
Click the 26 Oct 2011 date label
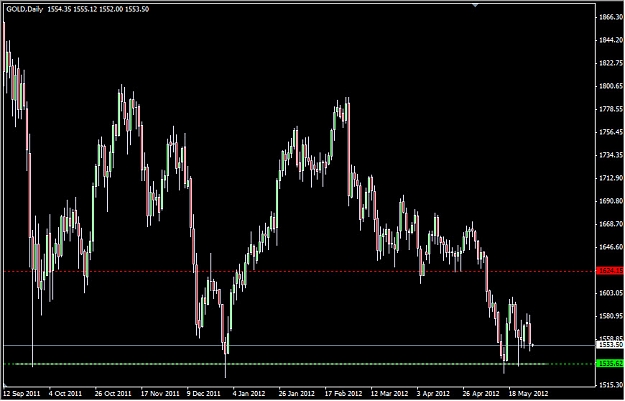(x=114, y=393)
